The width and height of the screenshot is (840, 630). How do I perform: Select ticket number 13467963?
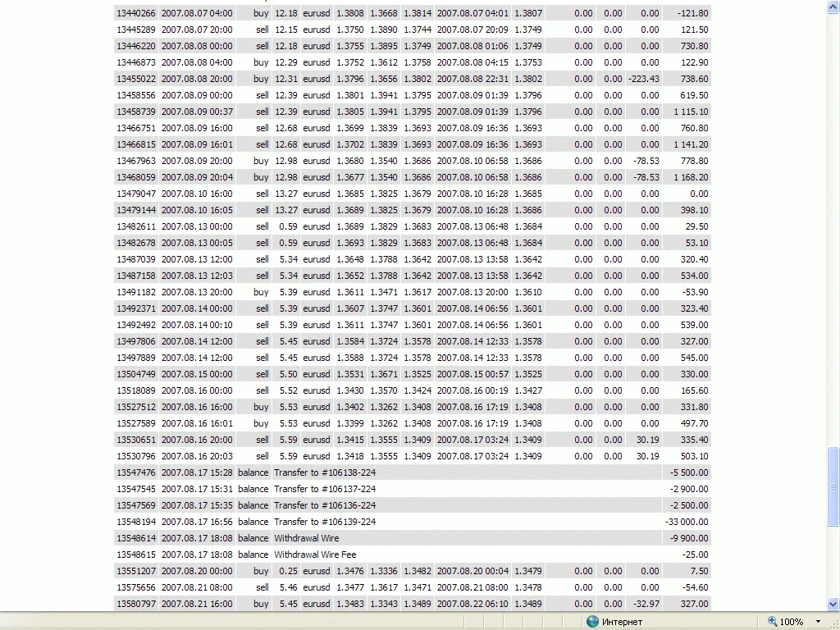tap(136, 161)
